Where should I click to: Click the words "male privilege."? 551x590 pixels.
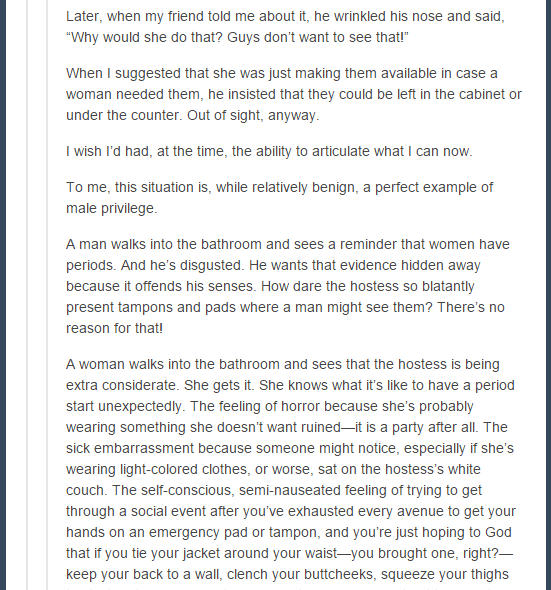(x=111, y=208)
